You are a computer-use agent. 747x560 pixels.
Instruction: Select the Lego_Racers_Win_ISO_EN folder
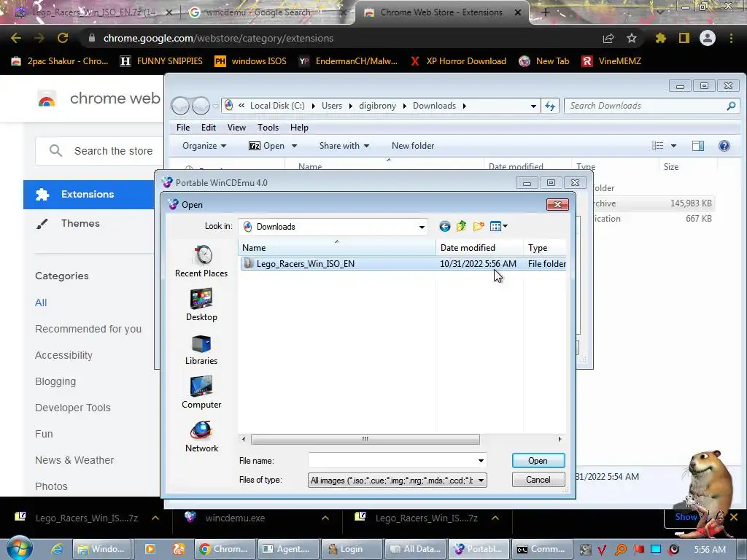point(403,264)
